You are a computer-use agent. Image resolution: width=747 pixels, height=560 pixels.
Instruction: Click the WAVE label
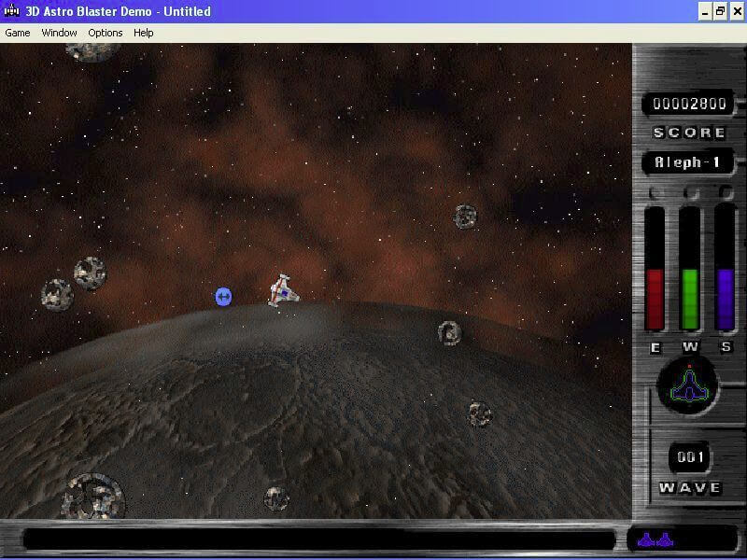click(690, 487)
